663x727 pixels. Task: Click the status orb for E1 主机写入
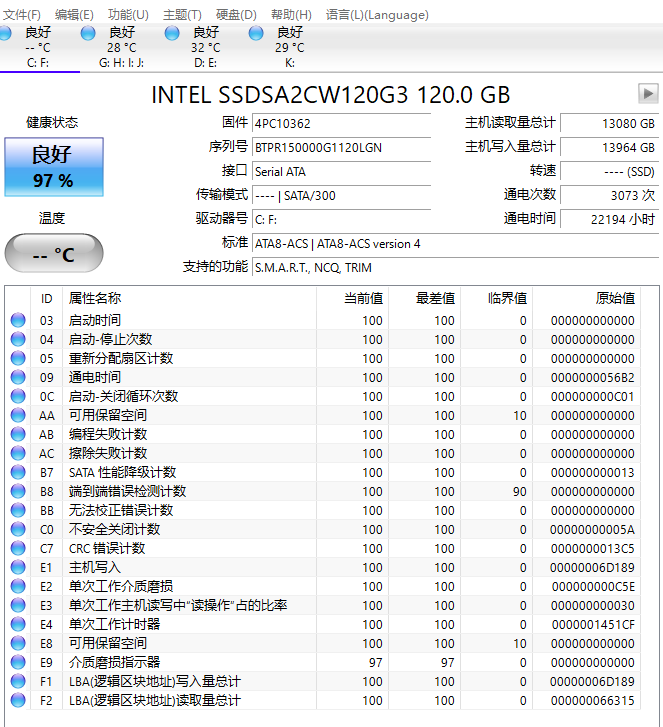pos(18,568)
